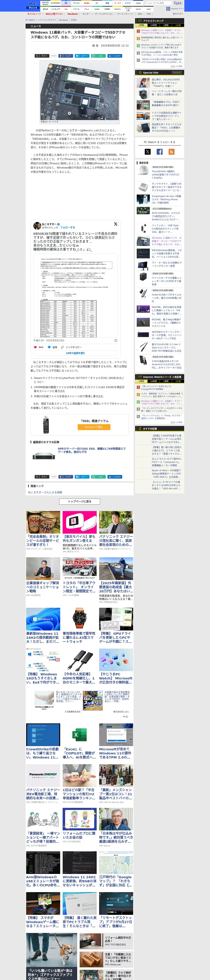
Task: Click フォローする in the embedded tweet
Action: click(67, 228)
